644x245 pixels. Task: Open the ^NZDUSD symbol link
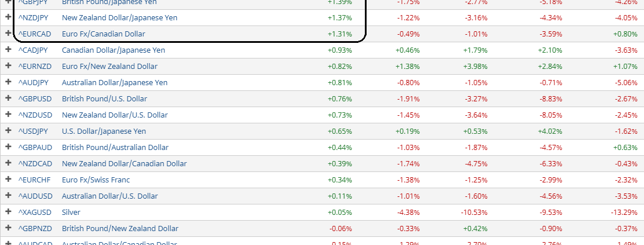pos(35,115)
